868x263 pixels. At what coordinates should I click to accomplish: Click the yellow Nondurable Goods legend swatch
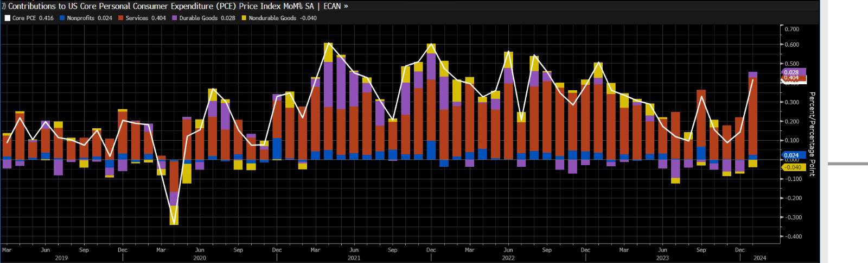tap(244, 18)
